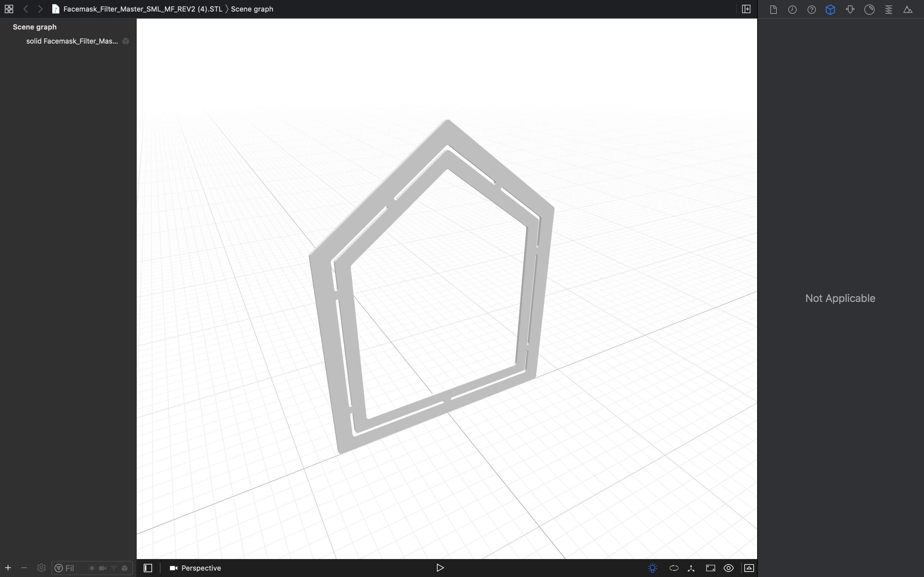Viewport: 924px width, 577px height.
Task: Open the Attributes inspector tab
Action: click(850, 10)
